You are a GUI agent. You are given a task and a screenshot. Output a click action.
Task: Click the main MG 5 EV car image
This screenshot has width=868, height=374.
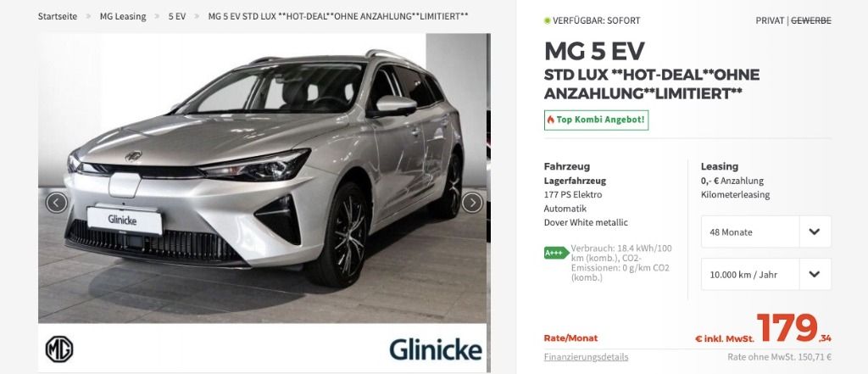pos(263,178)
